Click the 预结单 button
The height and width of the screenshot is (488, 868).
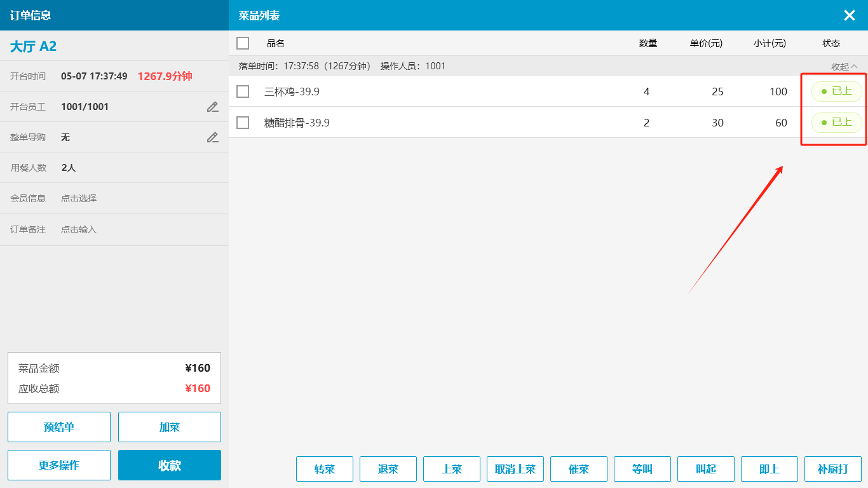[59, 427]
